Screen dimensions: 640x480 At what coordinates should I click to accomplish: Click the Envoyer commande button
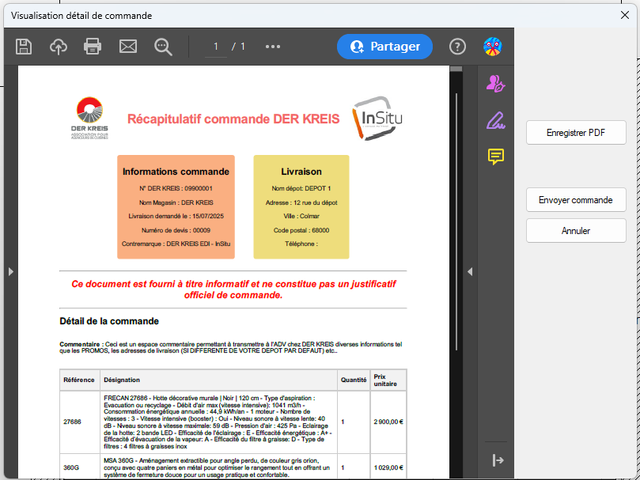coord(576,200)
